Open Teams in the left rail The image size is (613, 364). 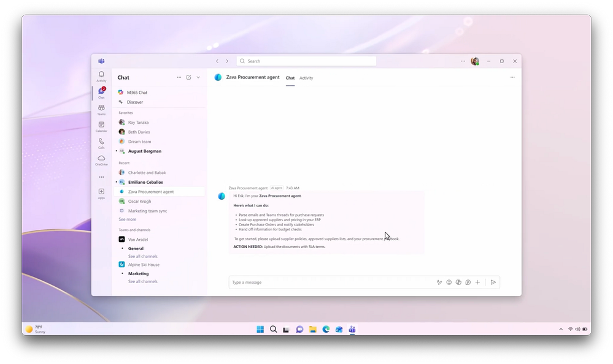point(101,110)
